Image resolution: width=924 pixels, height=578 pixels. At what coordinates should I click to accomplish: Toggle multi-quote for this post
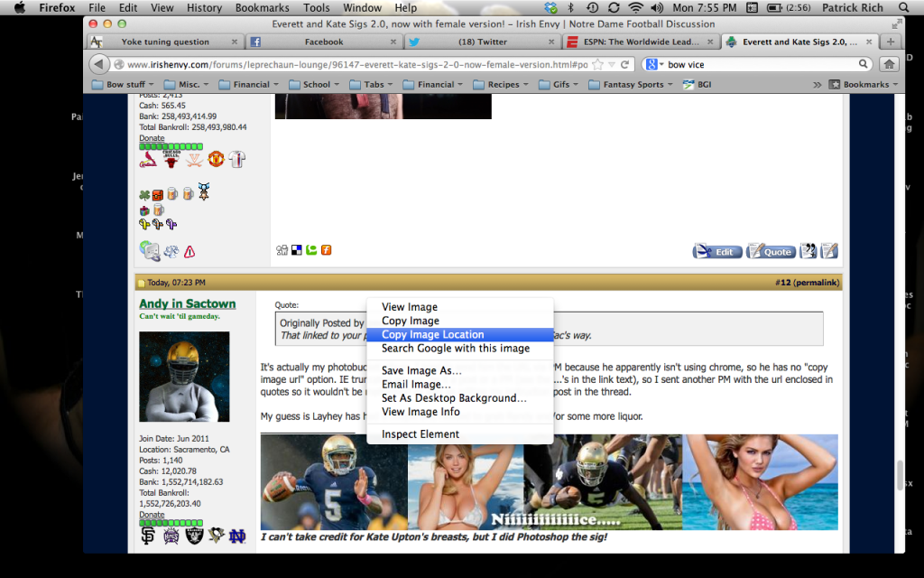(808, 251)
